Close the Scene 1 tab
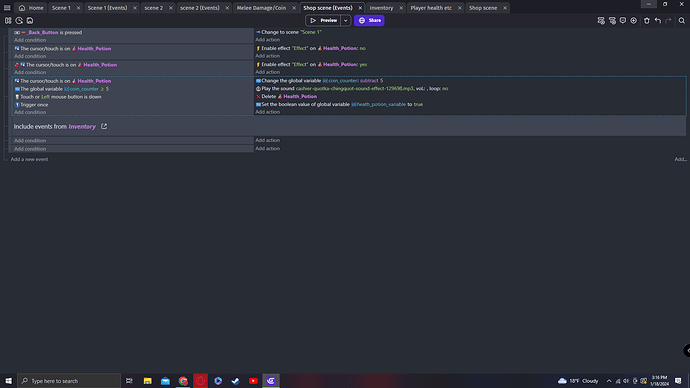690x388 pixels. tap(78, 8)
